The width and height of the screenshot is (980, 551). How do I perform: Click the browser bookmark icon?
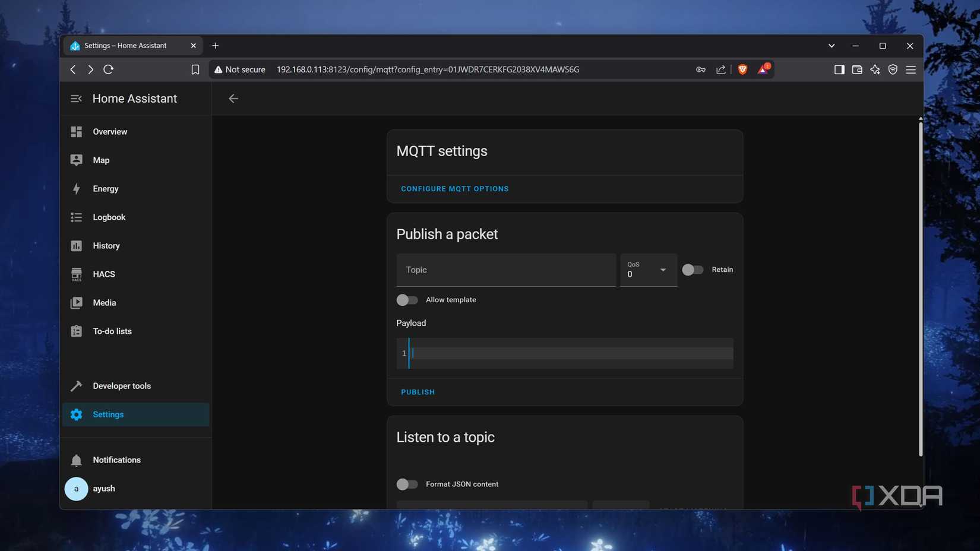click(x=195, y=69)
